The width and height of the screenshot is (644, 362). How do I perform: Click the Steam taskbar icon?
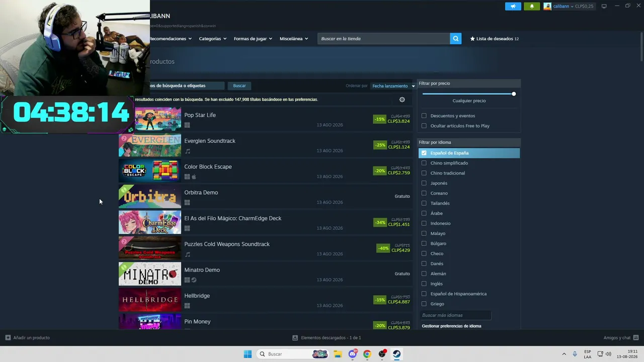pos(397,354)
